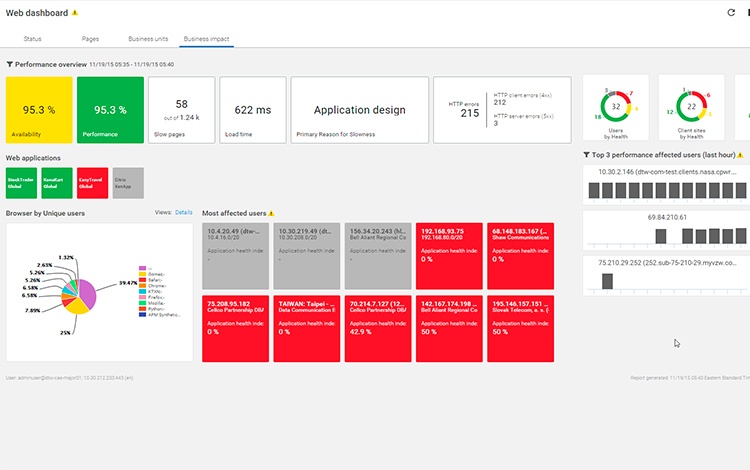Click the cyan KTXN legend swatch
The image size is (750, 470).
tap(142, 291)
